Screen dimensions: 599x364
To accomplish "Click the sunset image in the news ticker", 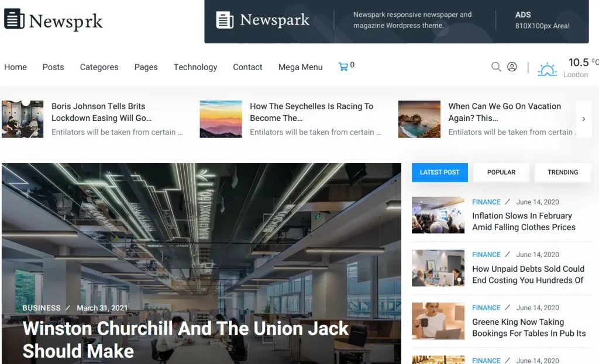I will click(x=220, y=119).
